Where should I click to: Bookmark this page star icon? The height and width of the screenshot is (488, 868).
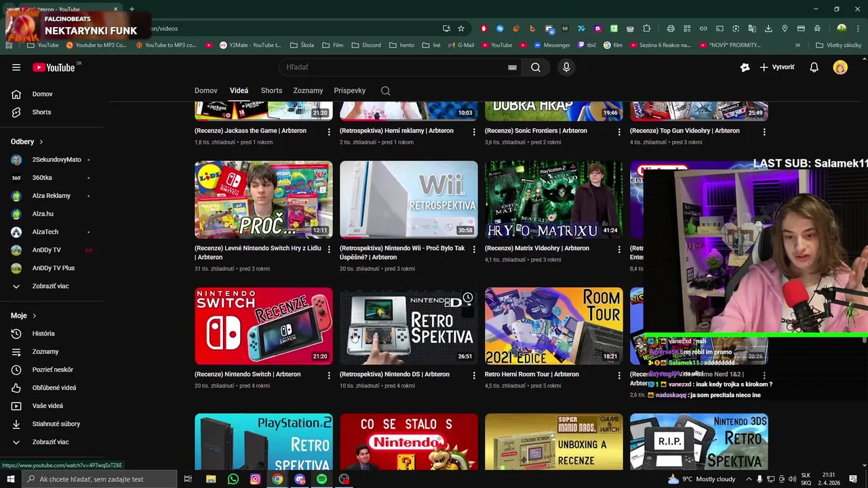click(461, 28)
